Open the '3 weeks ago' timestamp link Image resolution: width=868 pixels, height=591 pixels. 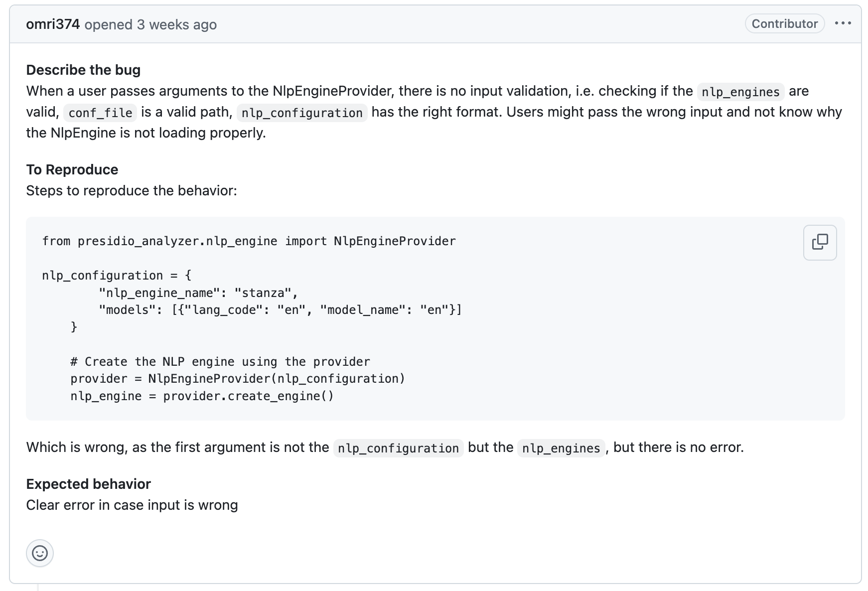click(x=177, y=24)
